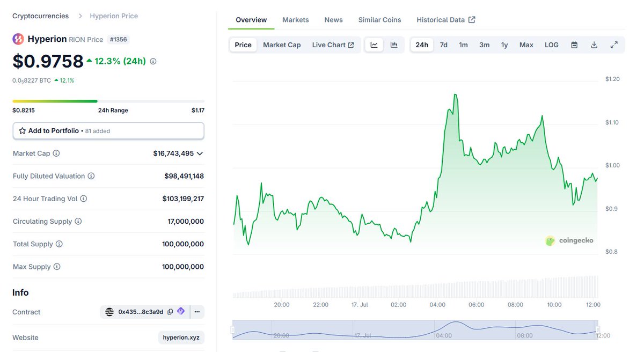Show Max Supply info icon
644x352 pixels.
click(x=57, y=267)
